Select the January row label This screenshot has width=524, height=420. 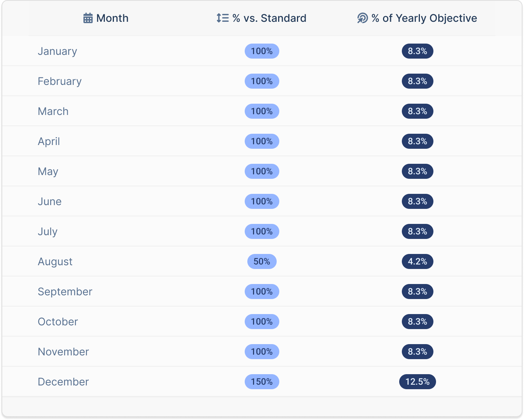pyautogui.click(x=57, y=51)
